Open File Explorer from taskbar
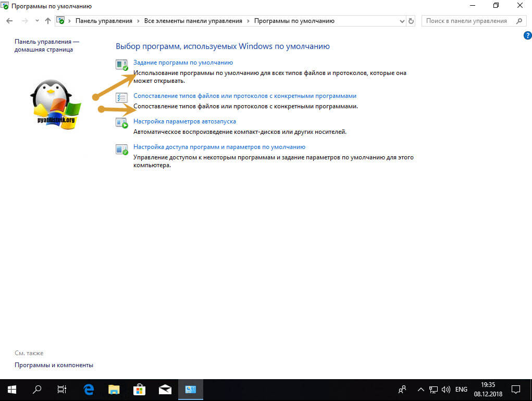532x401 pixels. [114, 390]
